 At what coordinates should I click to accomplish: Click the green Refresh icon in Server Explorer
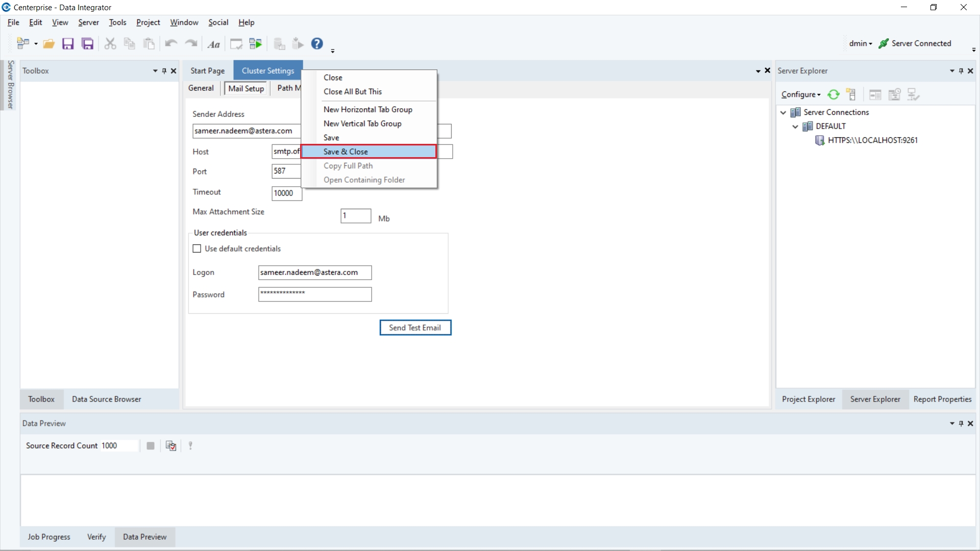(834, 94)
